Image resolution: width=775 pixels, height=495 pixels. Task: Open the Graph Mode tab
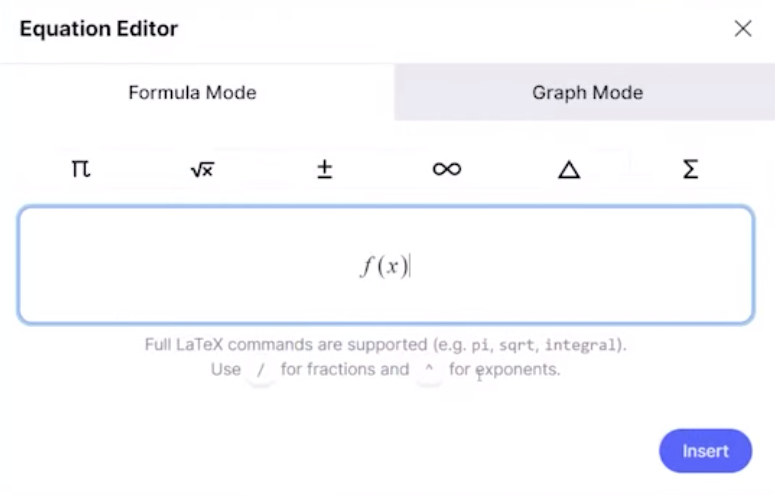(x=587, y=93)
